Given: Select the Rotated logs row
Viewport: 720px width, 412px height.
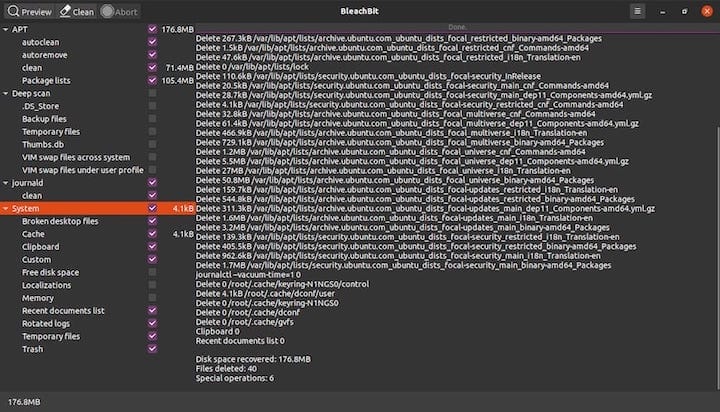Looking at the screenshot, I should [x=97, y=323].
